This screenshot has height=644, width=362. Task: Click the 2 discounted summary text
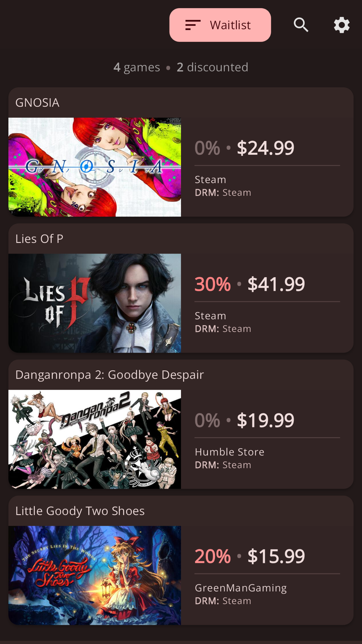pos(213,67)
